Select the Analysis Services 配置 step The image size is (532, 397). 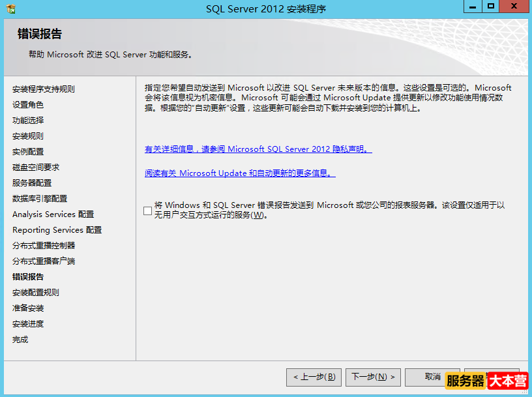click(53, 214)
